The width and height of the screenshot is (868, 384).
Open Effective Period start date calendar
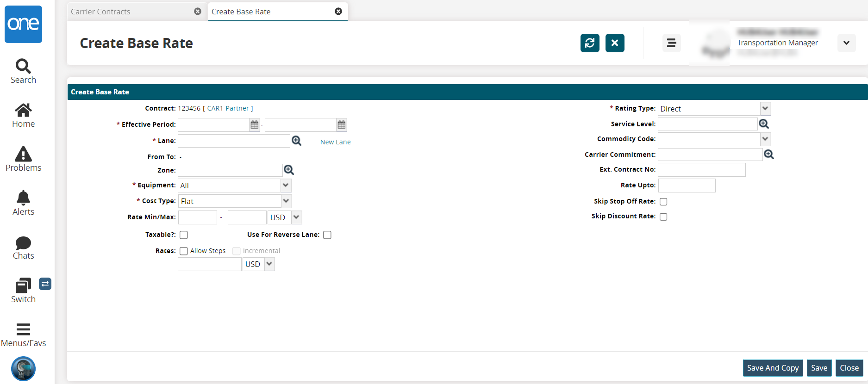tap(255, 124)
